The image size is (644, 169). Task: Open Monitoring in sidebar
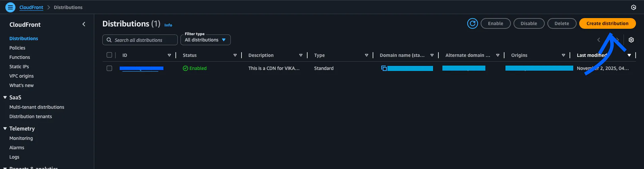point(21,138)
